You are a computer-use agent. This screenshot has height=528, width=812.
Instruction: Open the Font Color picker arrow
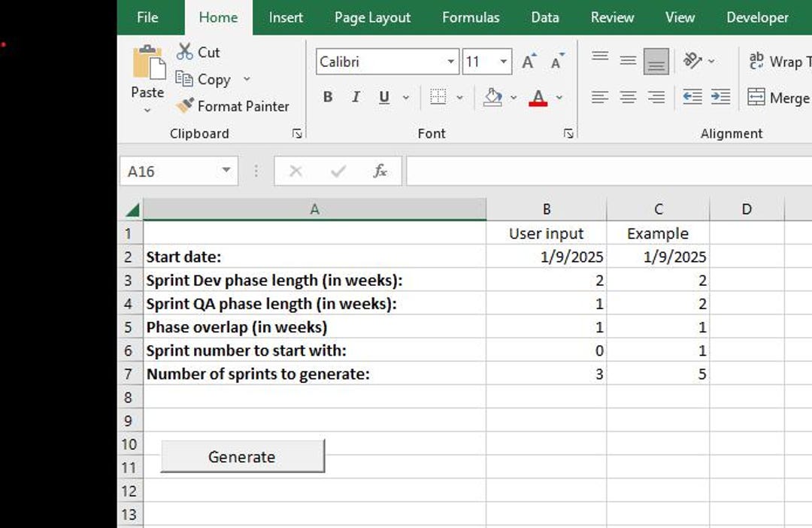coord(558,97)
